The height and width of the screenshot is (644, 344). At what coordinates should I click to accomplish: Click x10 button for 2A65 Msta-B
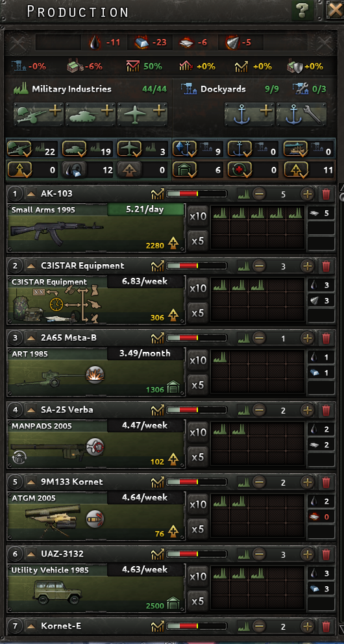click(198, 360)
